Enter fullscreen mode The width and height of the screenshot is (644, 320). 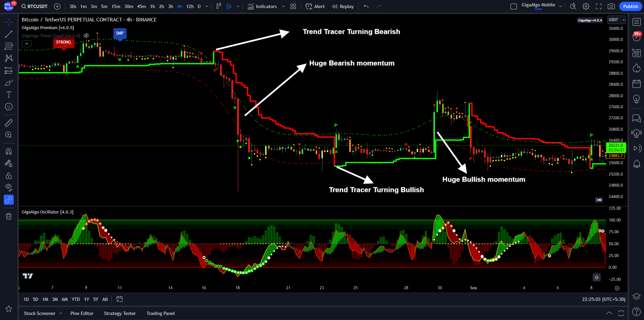pos(599,6)
